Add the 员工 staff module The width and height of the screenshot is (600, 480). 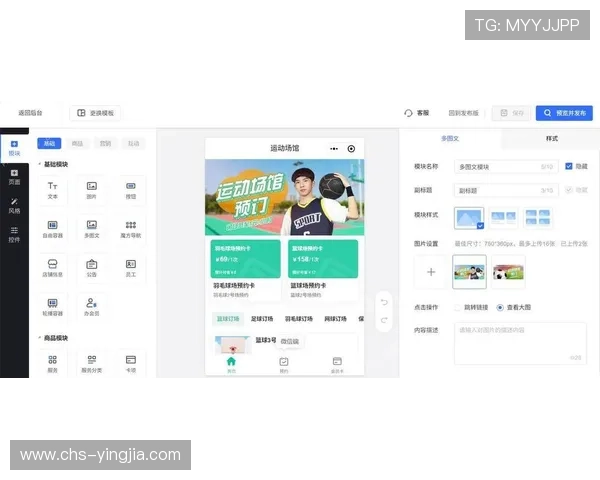pyautogui.click(x=131, y=268)
